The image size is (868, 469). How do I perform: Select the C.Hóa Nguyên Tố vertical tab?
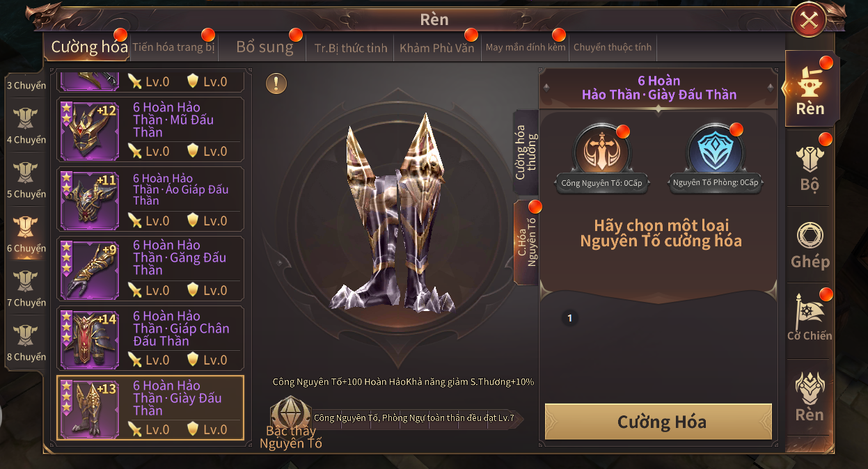click(x=527, y=241)
